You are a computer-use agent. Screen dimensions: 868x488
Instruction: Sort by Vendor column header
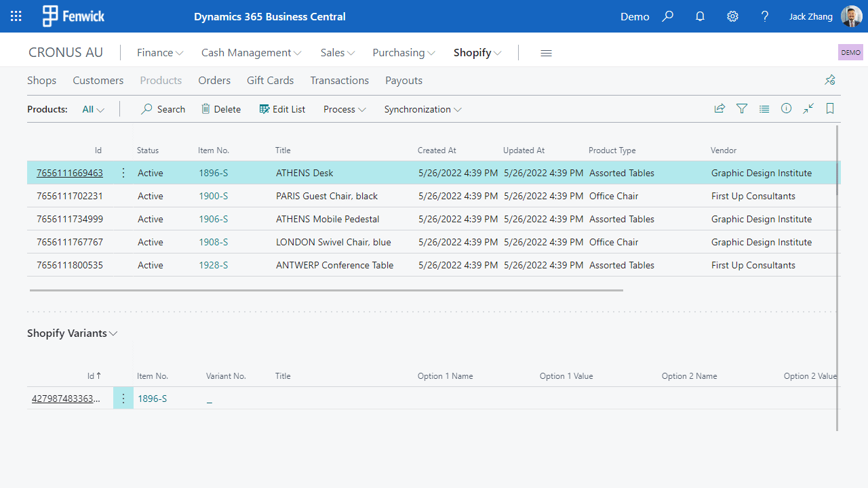coord(724,150)
